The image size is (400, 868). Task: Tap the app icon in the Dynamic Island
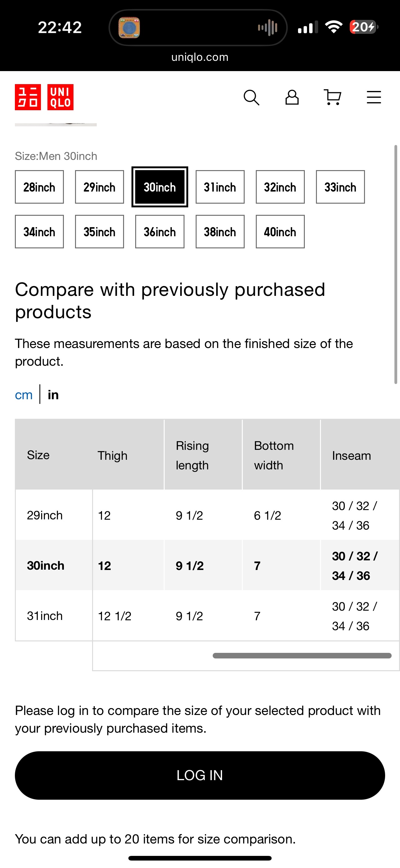tap(129, 27)
